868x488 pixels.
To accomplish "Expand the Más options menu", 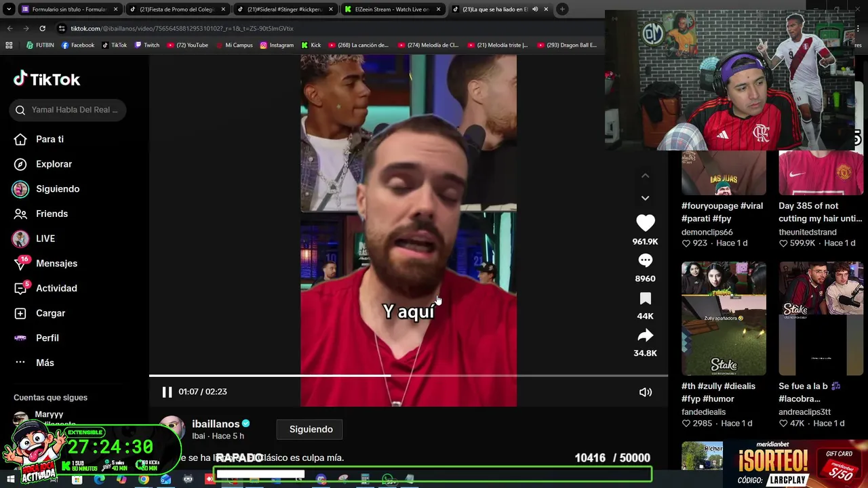I will (x=45, y=363).
